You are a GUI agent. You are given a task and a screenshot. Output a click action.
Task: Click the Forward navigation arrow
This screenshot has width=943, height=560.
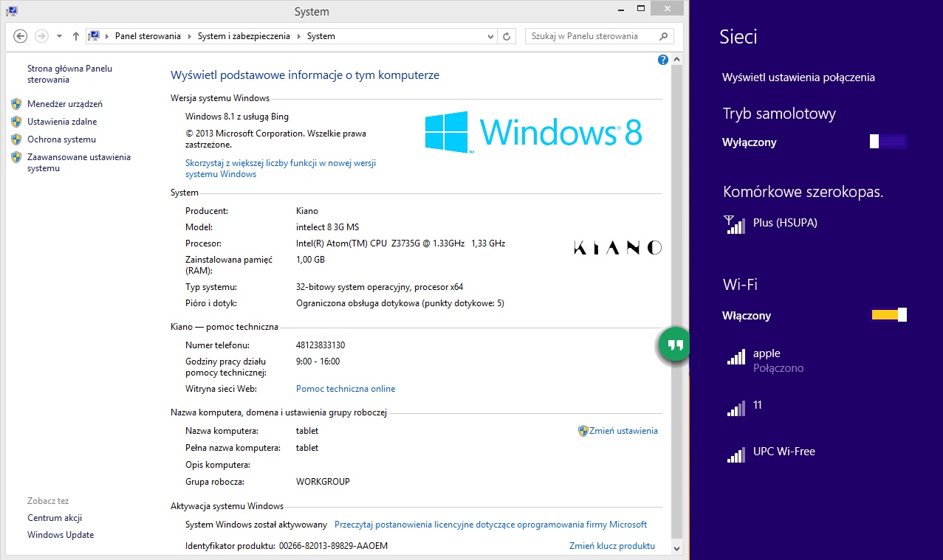42,36
